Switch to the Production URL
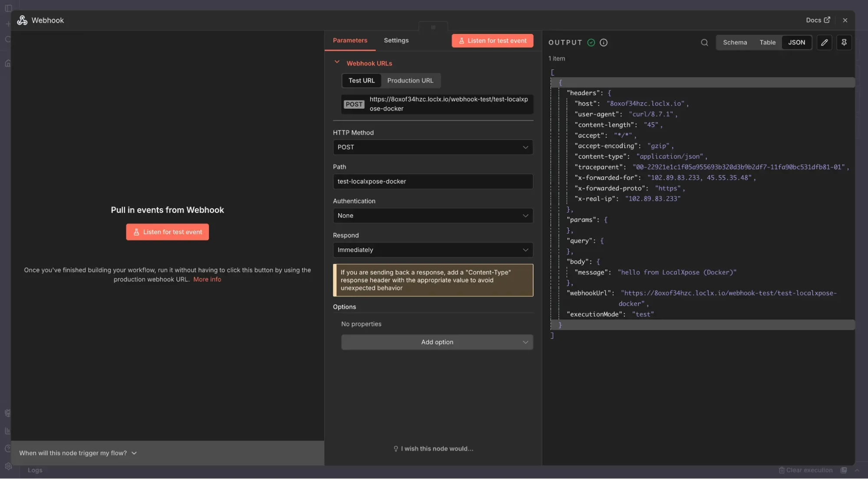This screenshot has height=479, width=868. [x=410, y=80]
